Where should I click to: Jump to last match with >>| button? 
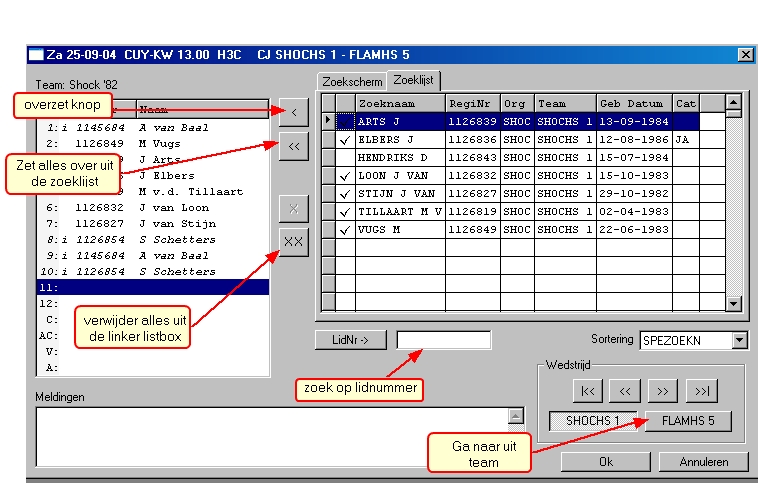coord(701,390)
